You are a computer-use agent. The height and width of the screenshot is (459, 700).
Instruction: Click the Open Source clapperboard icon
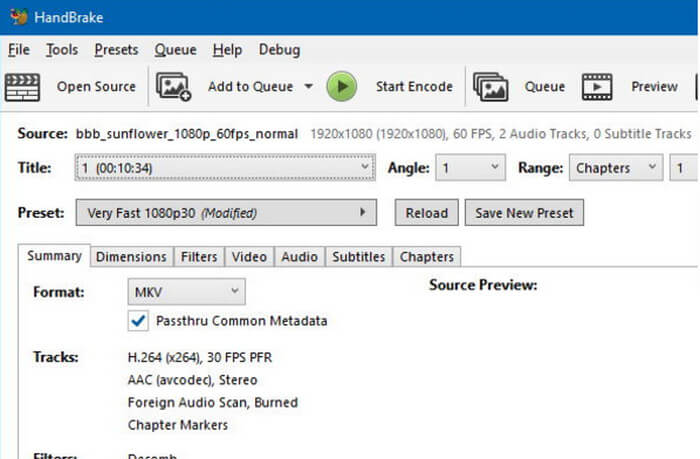22,87
